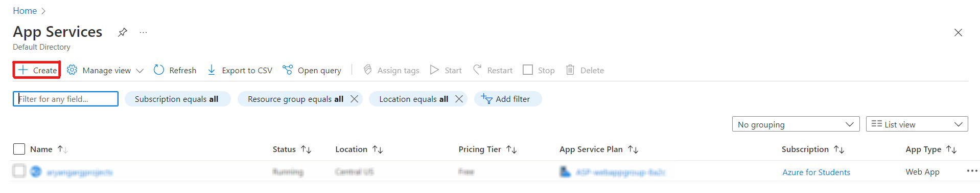Sort by the Location column

click(359, 149)
